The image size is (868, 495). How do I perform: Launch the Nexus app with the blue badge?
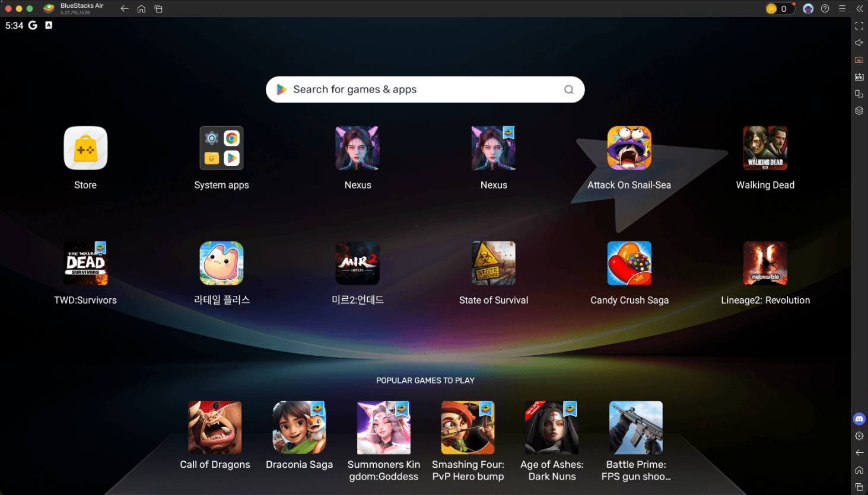click(x=494, y=148)
